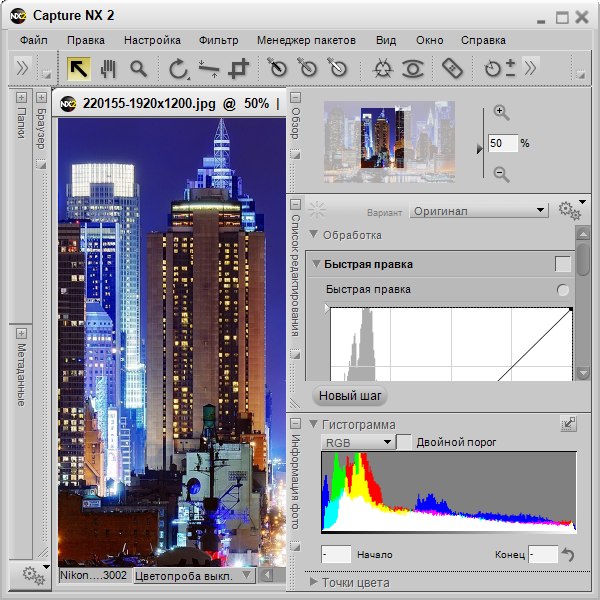This screenshot has width=600, height=600.
Task: Select the direct selection arrow tool
Action: [79, 69]
